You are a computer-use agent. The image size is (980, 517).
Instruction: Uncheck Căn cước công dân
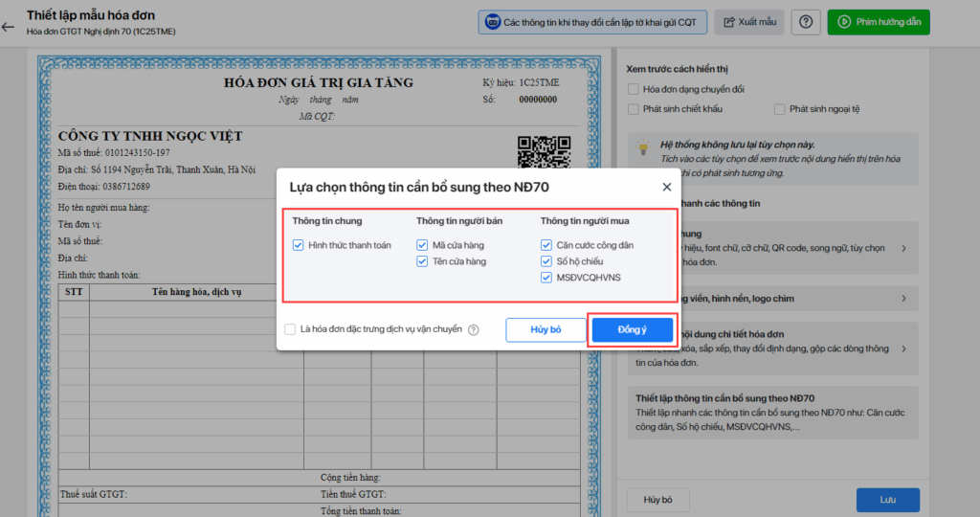tap(546, 245)
